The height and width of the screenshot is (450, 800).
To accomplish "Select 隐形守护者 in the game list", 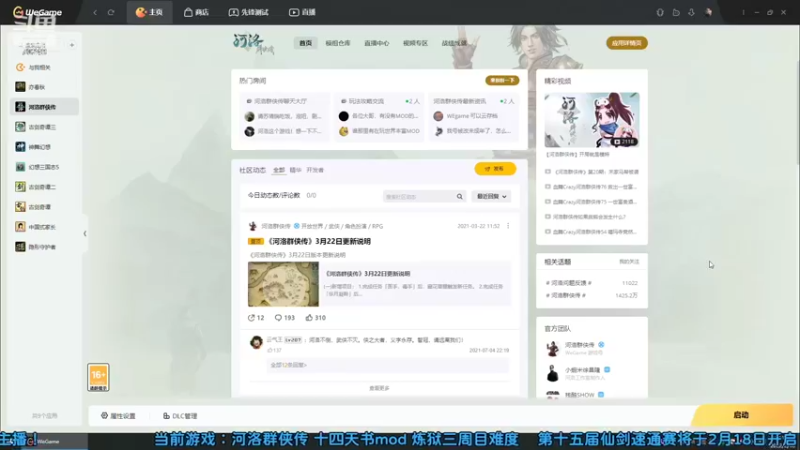I will (x=44, y=247).
